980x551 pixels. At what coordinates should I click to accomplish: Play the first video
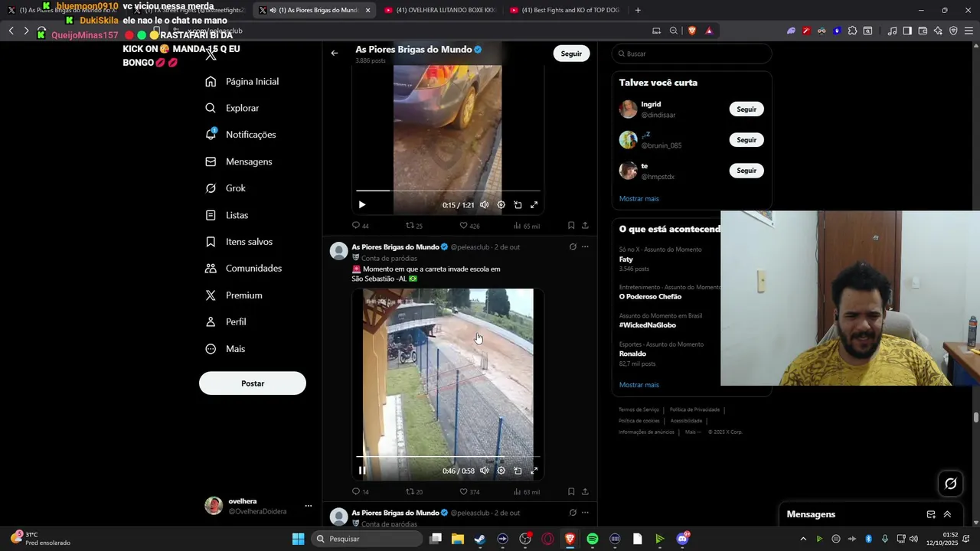point(362,205)
